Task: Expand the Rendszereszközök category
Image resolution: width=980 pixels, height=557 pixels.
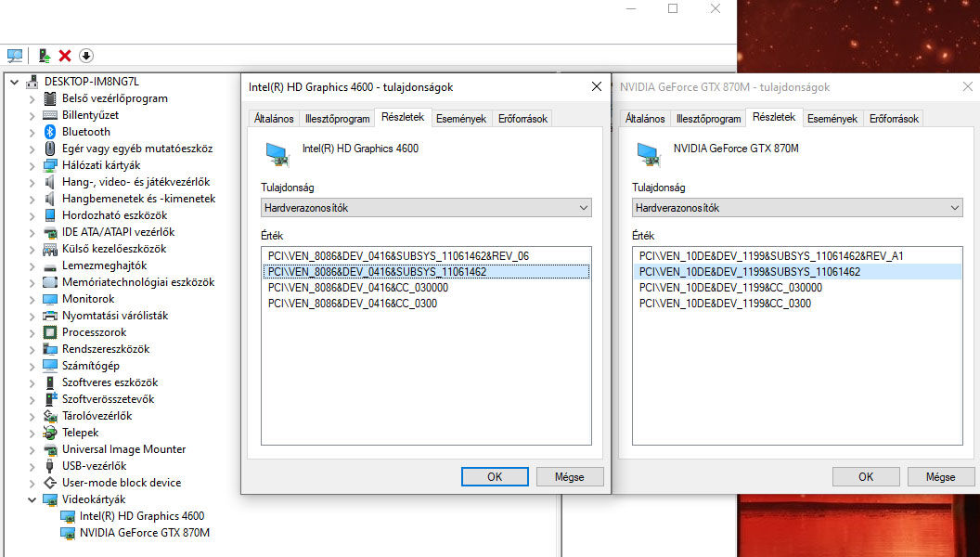Action: click(x=32, y=349)
